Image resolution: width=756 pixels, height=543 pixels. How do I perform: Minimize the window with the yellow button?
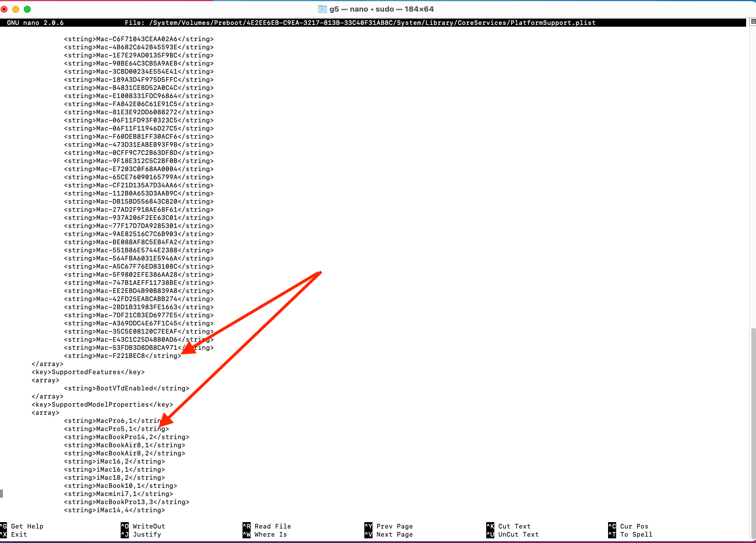(x=16, y=9)
